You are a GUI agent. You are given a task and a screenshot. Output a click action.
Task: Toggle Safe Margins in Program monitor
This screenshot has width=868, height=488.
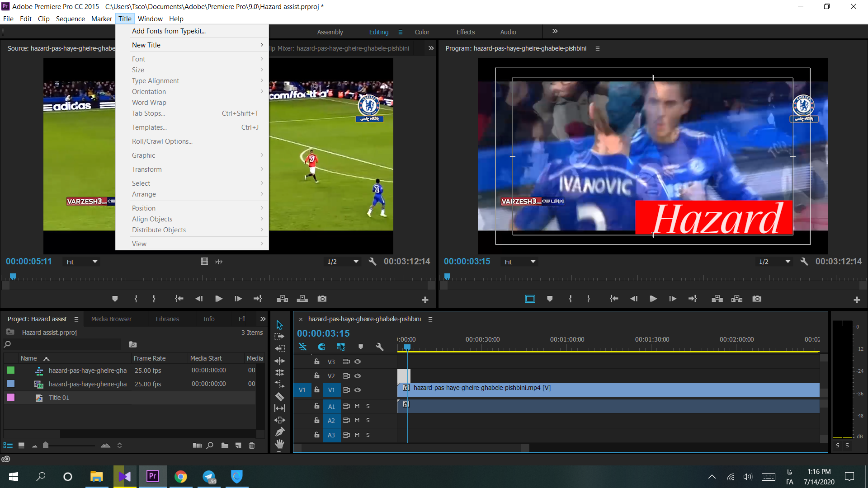[x=530, y=299]
